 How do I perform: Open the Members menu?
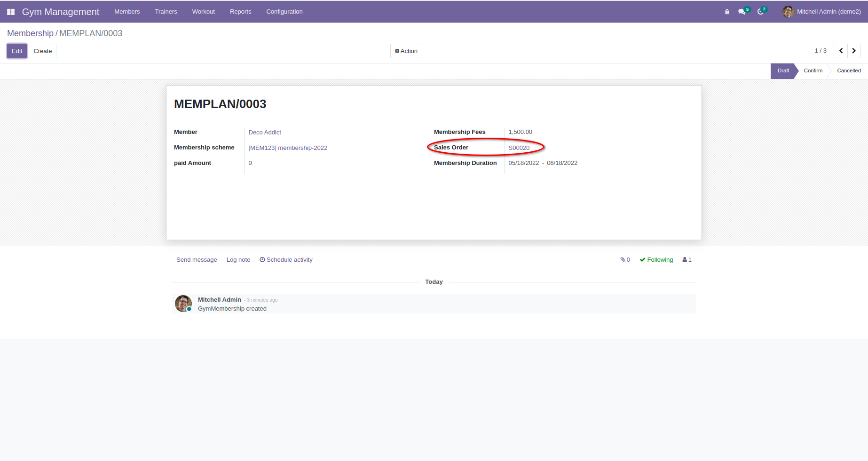tap(127, 12)
